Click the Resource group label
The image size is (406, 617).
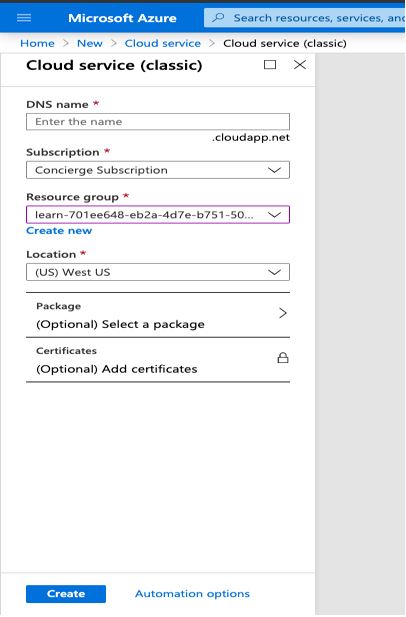pyautogui.click(x=72, y=197)
